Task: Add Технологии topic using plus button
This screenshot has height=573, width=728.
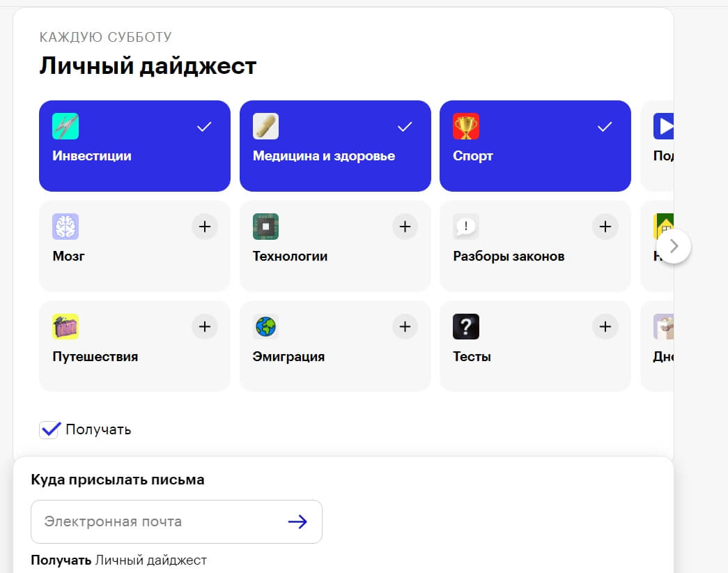Action: pos(405,227)
